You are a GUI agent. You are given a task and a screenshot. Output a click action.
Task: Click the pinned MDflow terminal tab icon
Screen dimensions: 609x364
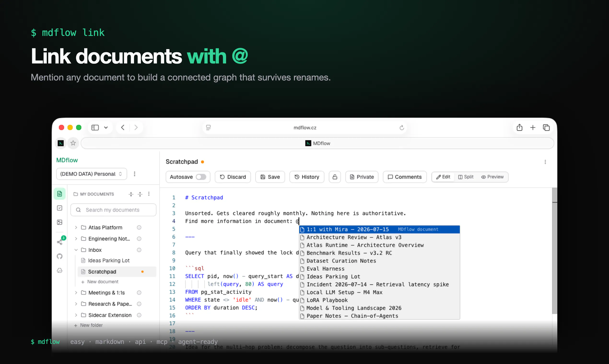click(x=61, y=143)
